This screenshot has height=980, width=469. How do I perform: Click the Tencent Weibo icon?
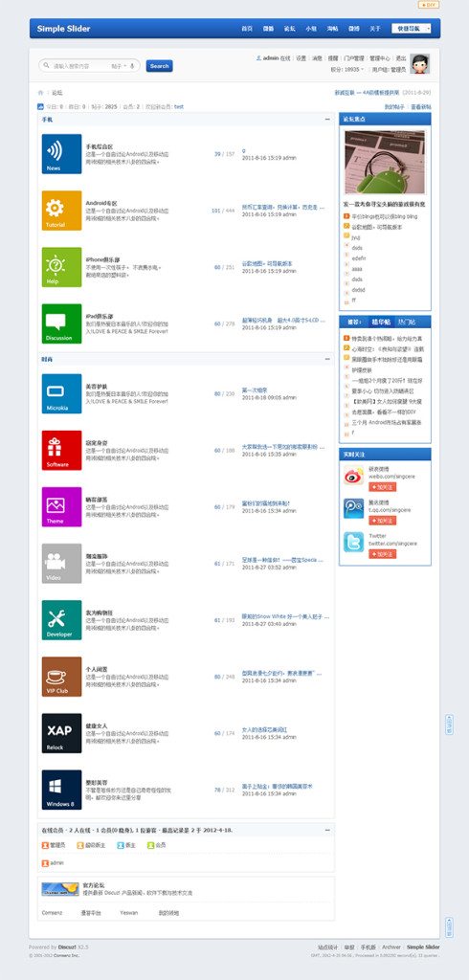353,508
